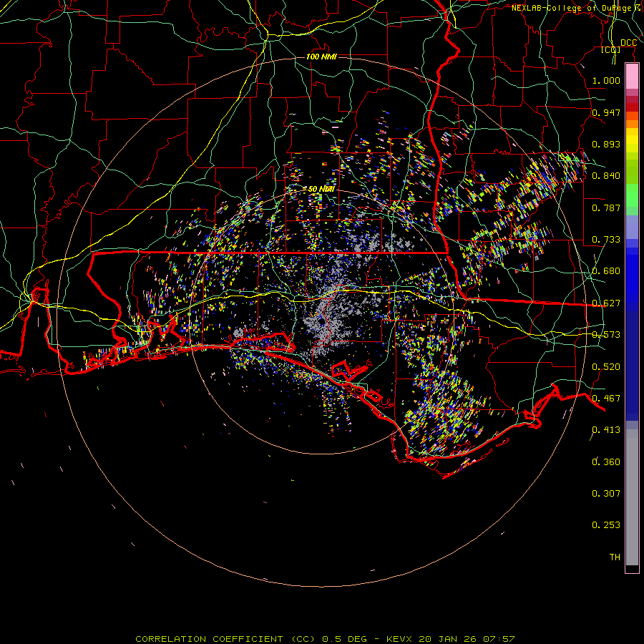Viewport: 644px width, 644px height.
Task: Click the 0.787 scale value
Action: click(x=606, y=208)
